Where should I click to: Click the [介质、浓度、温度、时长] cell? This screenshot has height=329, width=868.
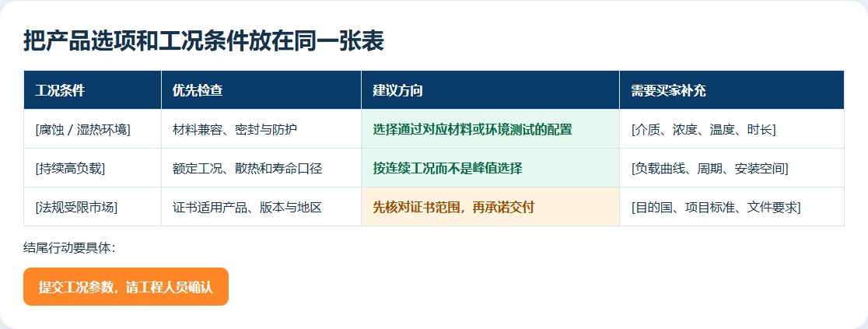click(x=732, y=129)
